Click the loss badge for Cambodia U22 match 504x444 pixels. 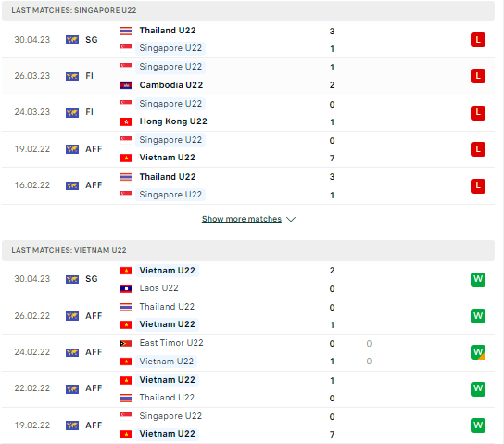pyautogui.click(x=478, y=76)
